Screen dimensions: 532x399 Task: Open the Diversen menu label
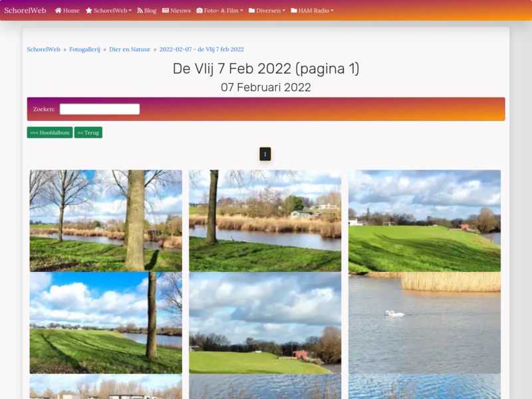pos(269,11)
